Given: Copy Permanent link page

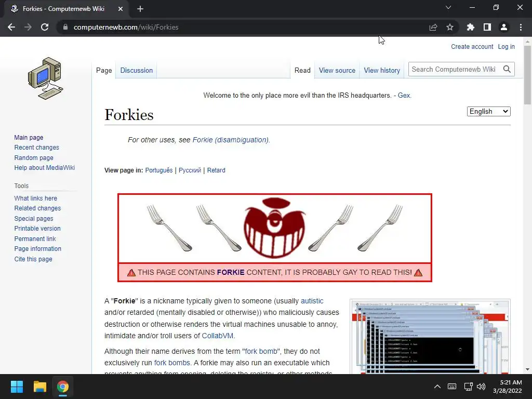Looking at the screenshot, I should [35, 239].
